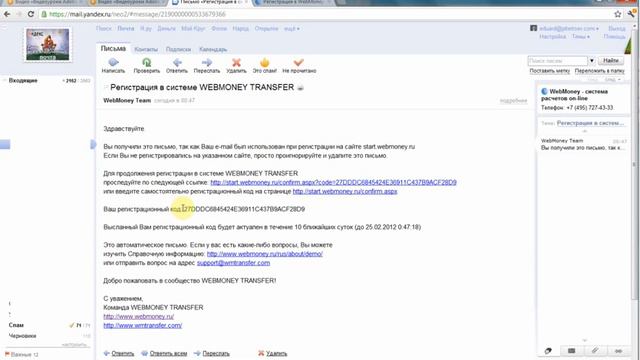This screenshot has width=640, height=360.
Task: Click the eraser icon in right panel footer
Action: [x=548, y=351]
